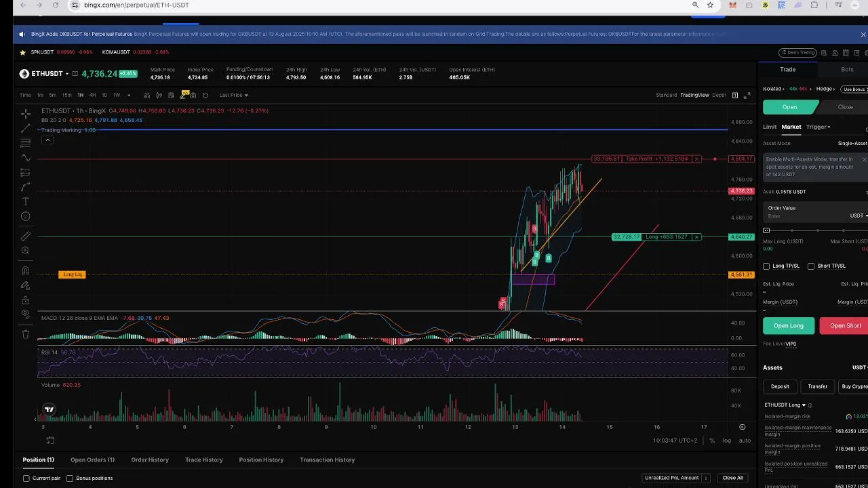Select the Text annotation tool
868x488 pixels.
(x=25, y=202)
